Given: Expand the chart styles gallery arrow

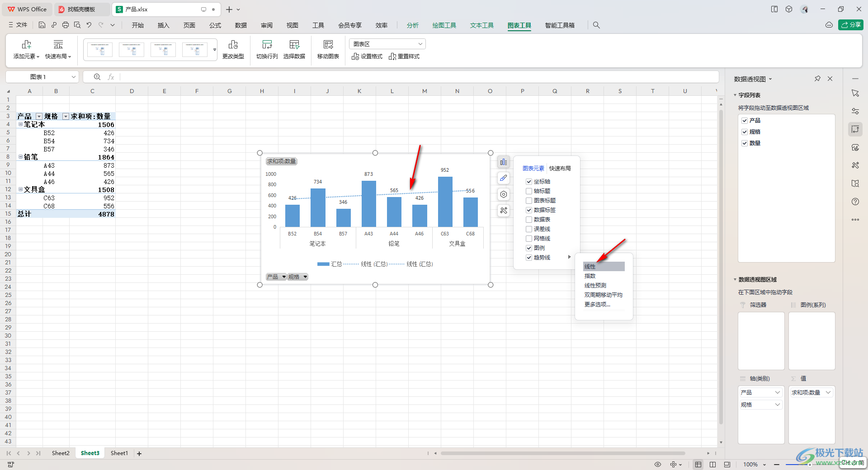Looking at the screenshot, I should tap(215, 50).
